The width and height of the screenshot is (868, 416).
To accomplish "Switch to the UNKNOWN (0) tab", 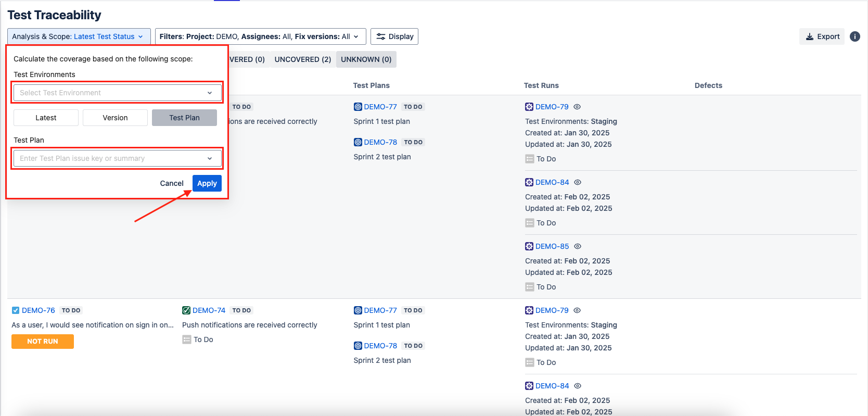I will 366,59.
